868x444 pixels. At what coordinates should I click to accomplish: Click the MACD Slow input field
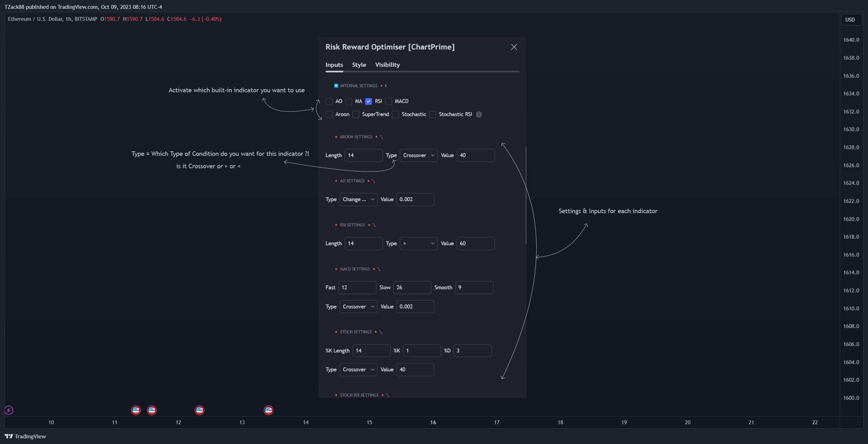[x=412, y=287]
